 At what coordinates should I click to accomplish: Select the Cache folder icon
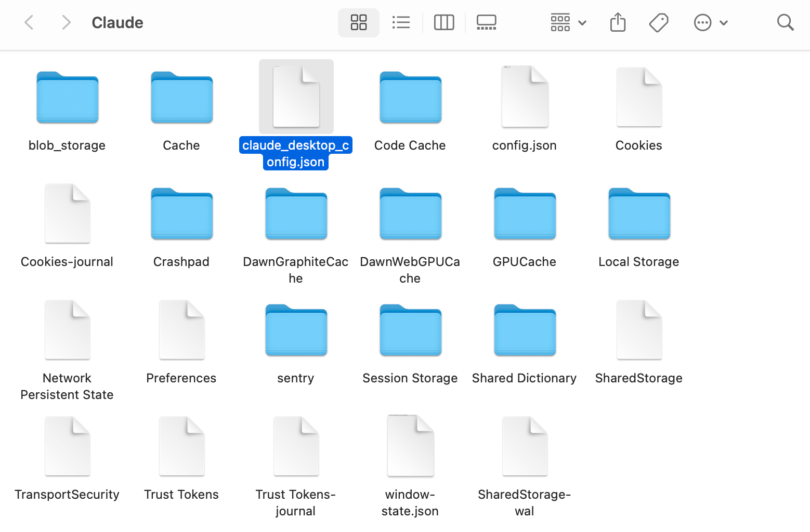tap(182, 97)
